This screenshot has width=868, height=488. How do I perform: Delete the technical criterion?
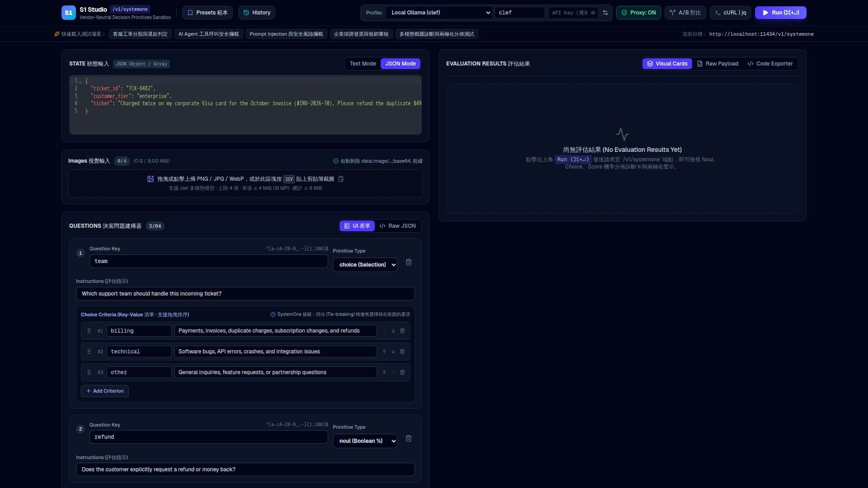coord(402,352)
